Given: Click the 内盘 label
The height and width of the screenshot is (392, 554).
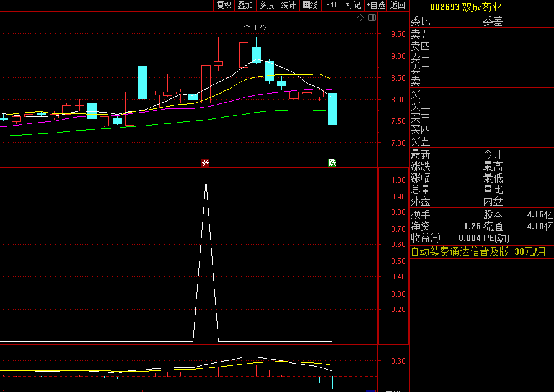Looking at the screenshot, I should tap(493, 202).
